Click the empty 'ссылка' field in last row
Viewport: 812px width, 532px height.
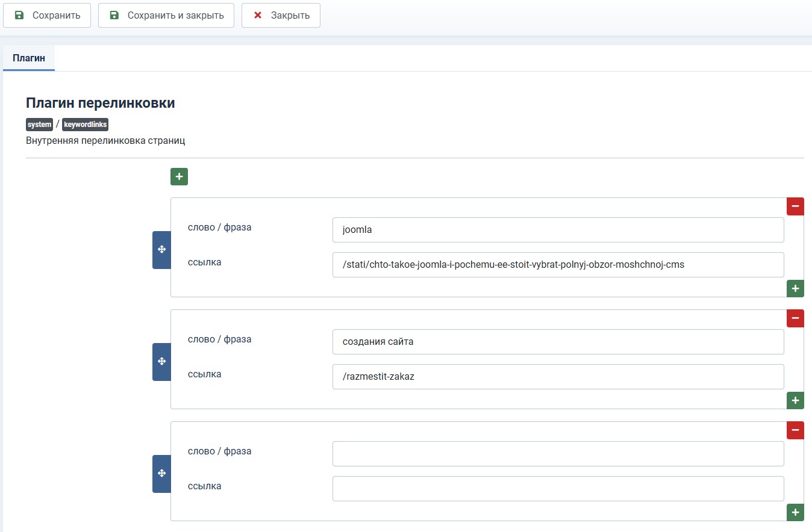558,489
